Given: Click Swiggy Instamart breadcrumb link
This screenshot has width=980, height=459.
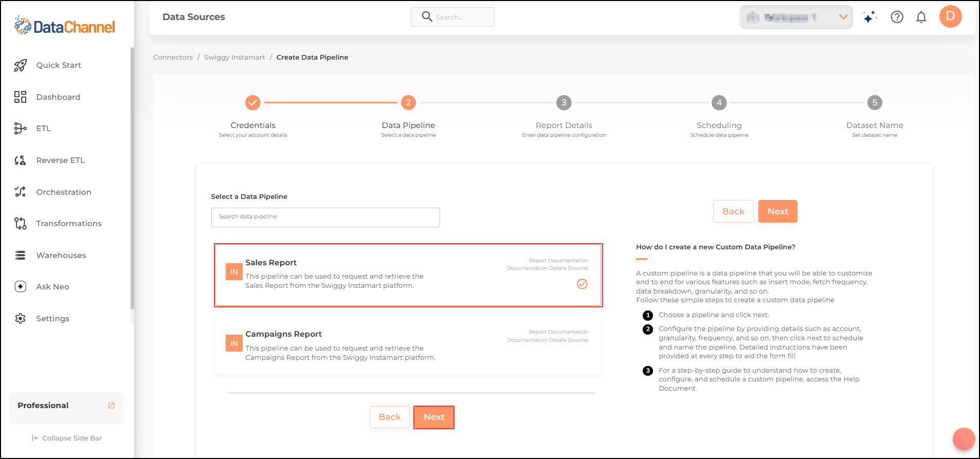Looking at the screenshot, I should [x=234, y=58].
